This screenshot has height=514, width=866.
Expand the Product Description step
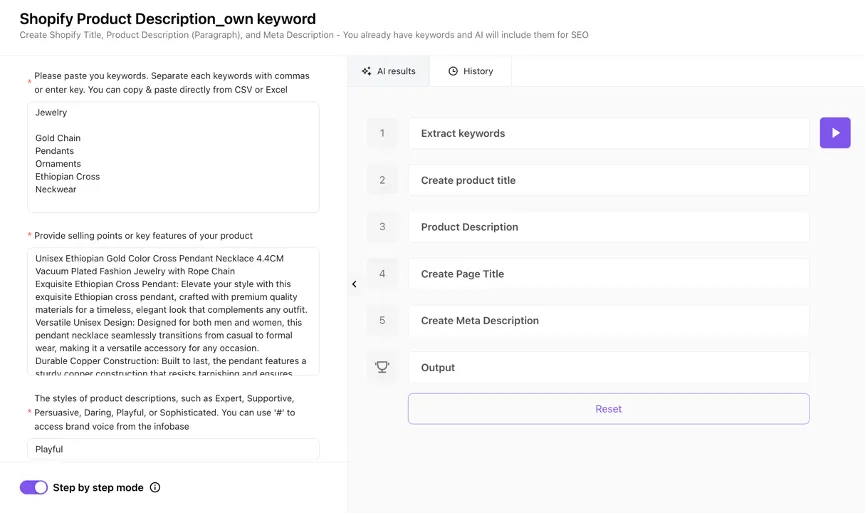point(608,227)
